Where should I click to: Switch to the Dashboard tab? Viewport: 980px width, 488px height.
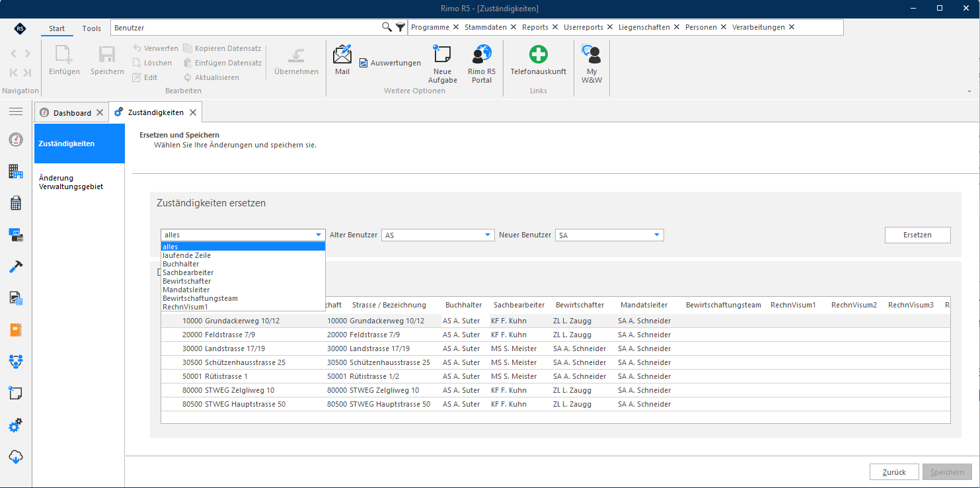(72, 113)
